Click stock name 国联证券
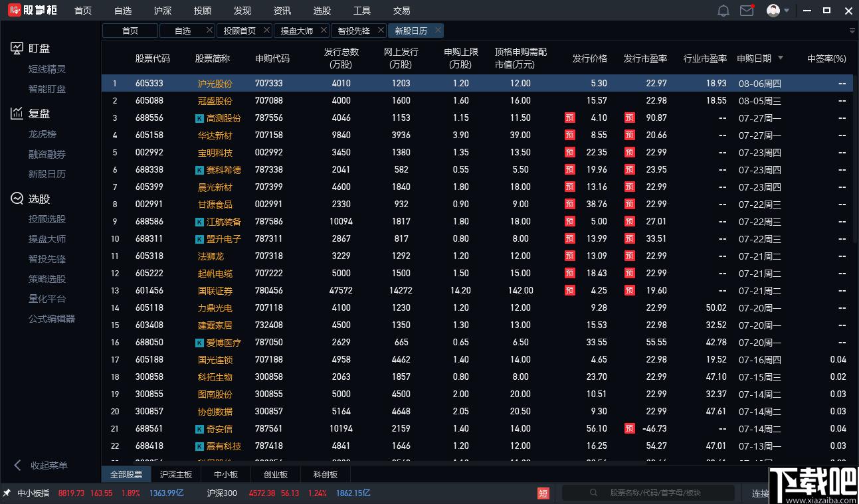 pos(215,291)
